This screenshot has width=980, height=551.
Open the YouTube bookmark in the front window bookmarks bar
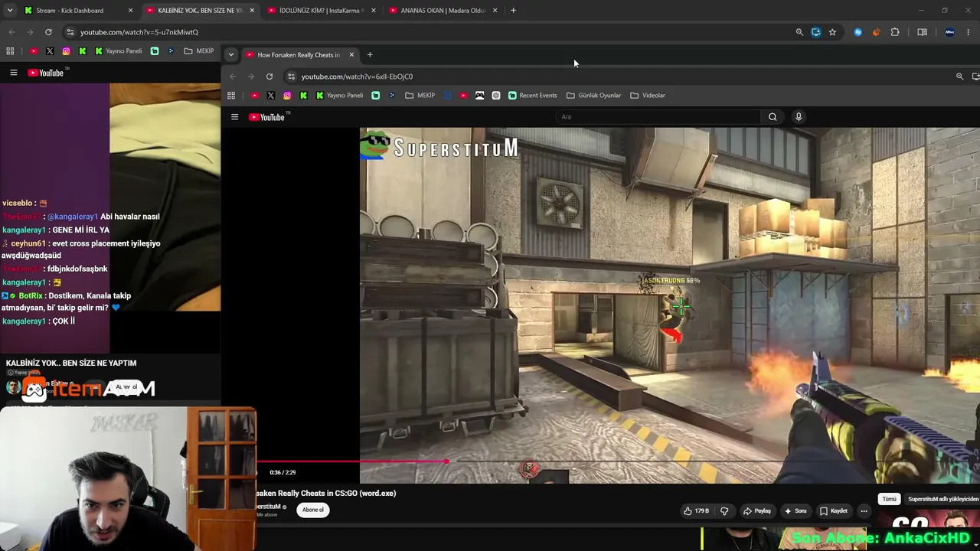coord(254,96)
